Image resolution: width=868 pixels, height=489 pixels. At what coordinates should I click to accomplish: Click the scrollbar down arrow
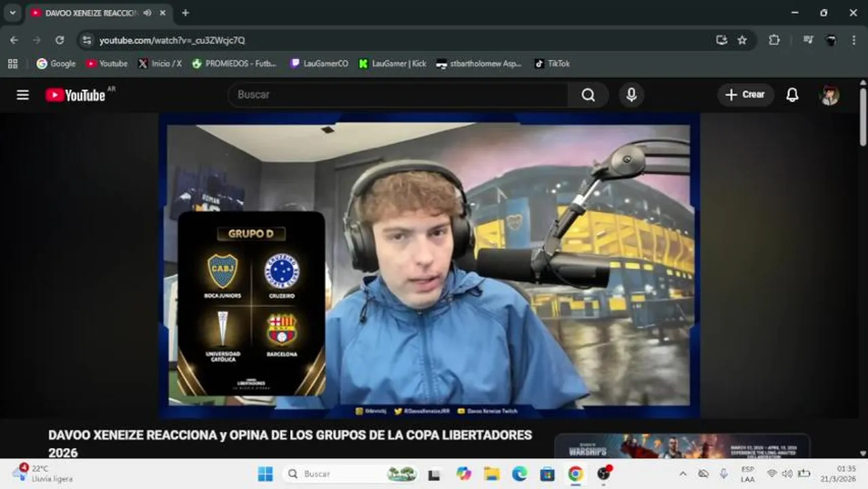pyautogui.click(x=863, y=453)
